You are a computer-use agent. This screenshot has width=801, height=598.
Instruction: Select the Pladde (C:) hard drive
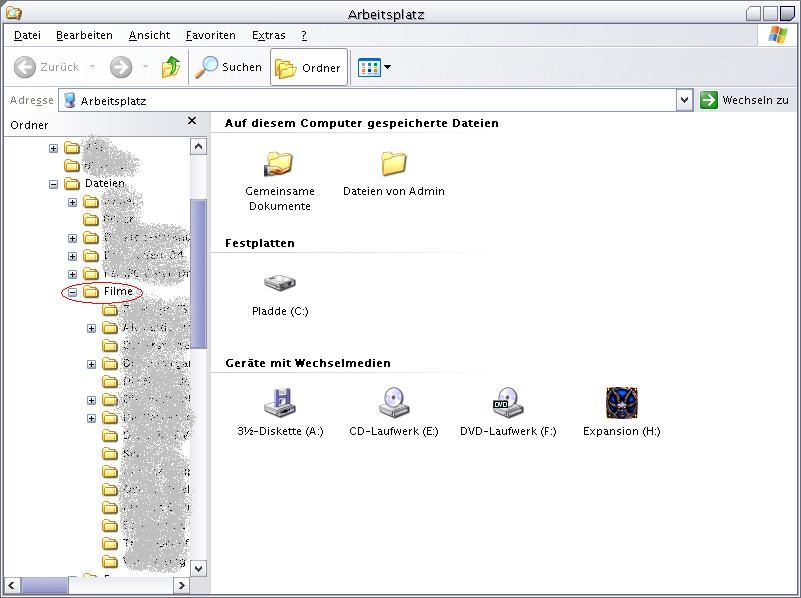[280, 294]
